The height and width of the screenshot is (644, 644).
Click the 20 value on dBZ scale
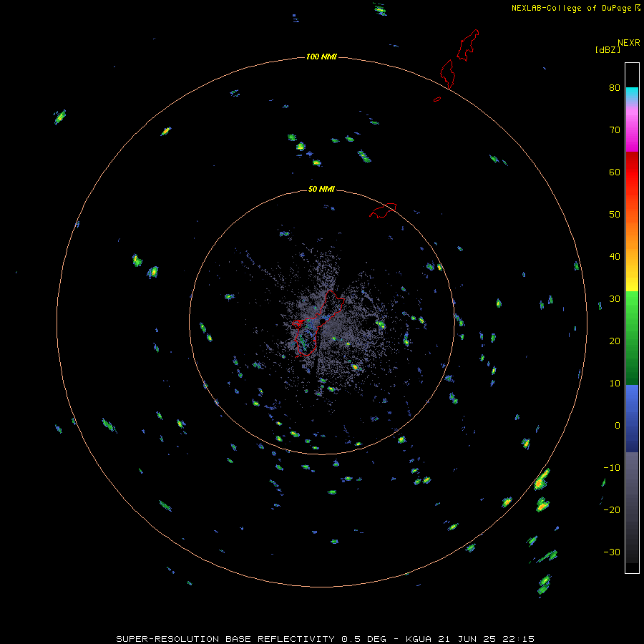click(x=615, y=341)
